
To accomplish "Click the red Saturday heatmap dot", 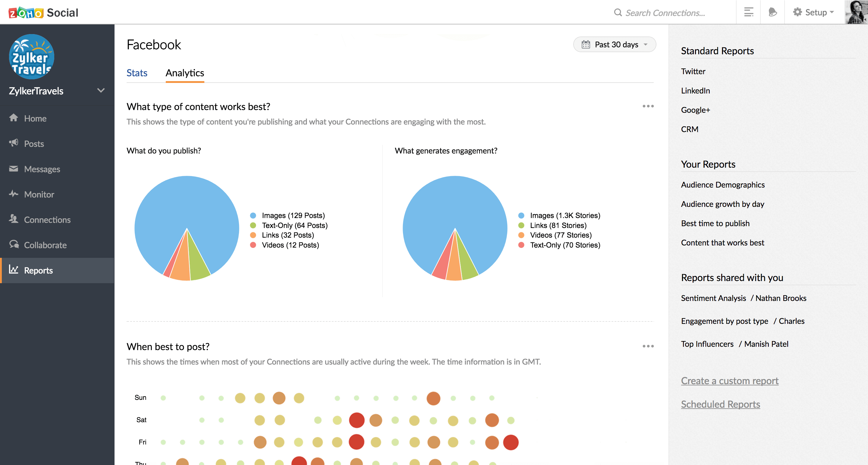I will [x=357, y=420].
